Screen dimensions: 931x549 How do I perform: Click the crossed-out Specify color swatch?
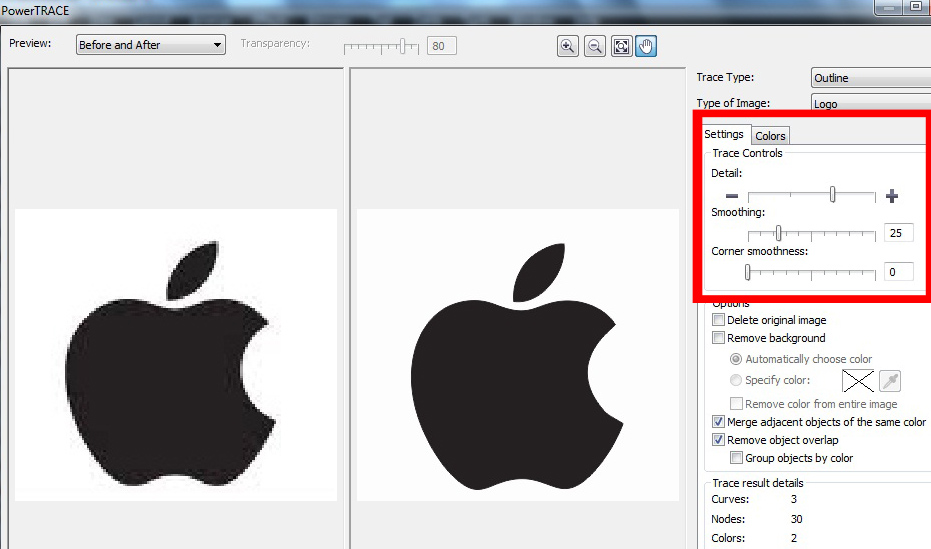tap(858, 381)
